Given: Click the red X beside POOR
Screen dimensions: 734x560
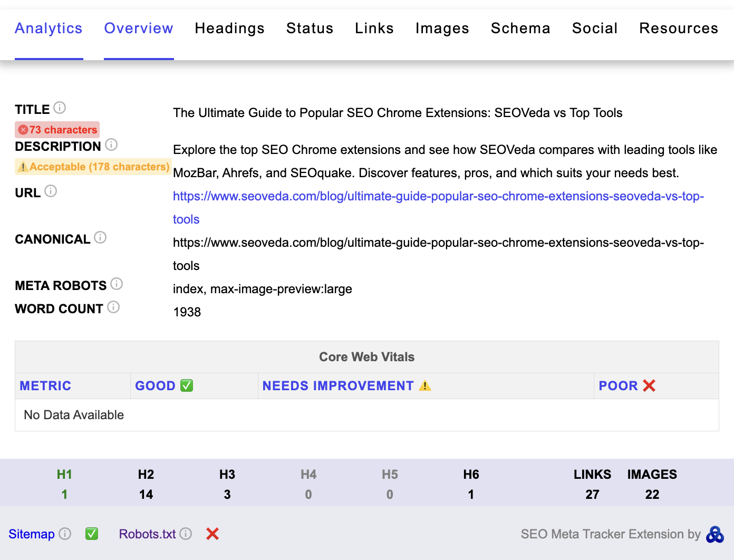Looking at the screenshot, I should point(649,385).
